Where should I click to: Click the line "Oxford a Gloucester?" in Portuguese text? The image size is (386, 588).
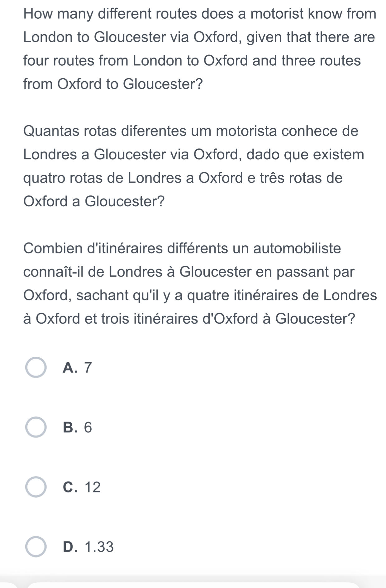coord(94,201)
